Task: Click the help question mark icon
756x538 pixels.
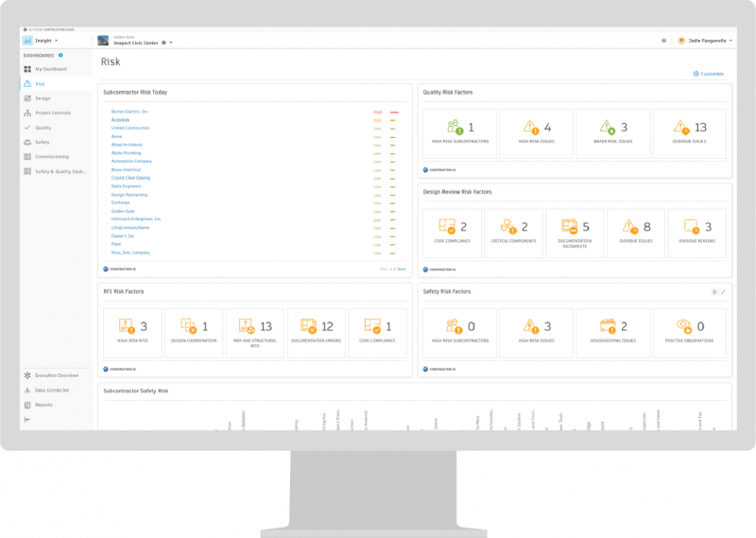Action: [x=664, y=41]
